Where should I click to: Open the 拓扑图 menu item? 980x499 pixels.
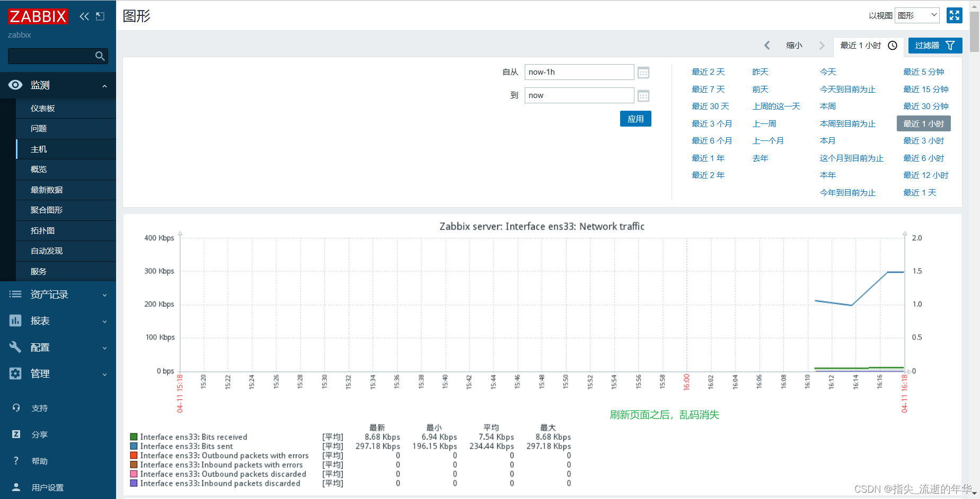click(66, 230)
